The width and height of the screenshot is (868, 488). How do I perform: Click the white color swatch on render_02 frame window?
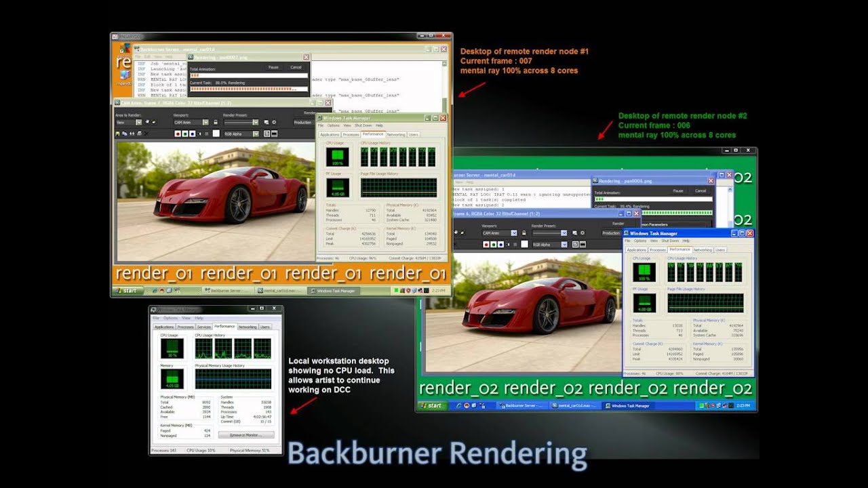pos(524,245)
